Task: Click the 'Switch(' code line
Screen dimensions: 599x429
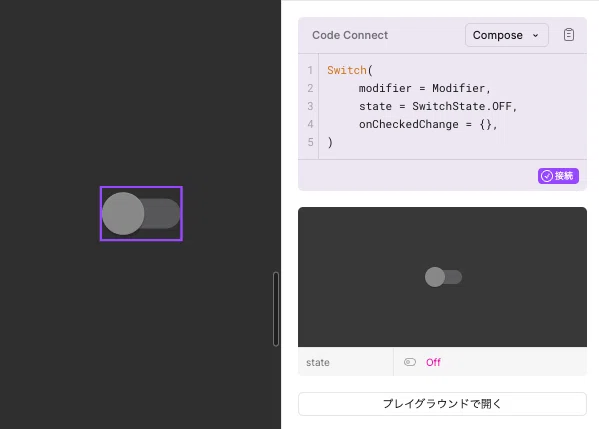Action: [350, 70]
